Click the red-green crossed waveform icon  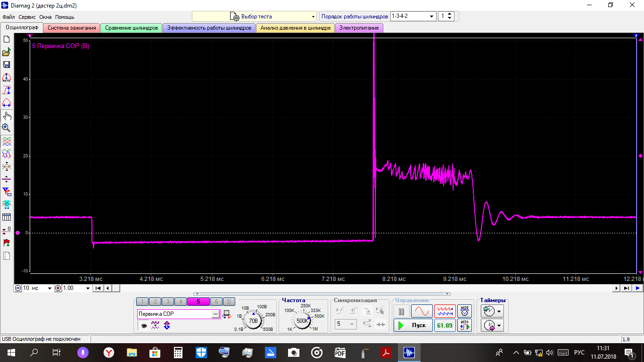point(7,166)
